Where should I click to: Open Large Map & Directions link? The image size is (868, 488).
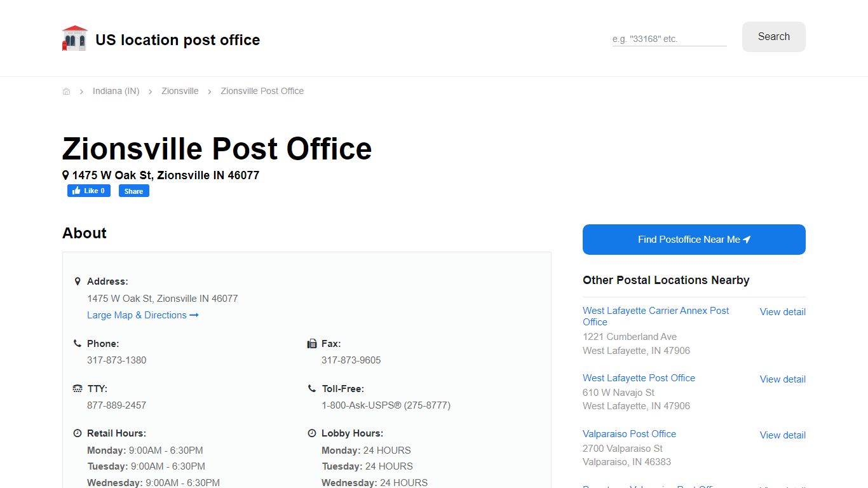click(143, 315)
